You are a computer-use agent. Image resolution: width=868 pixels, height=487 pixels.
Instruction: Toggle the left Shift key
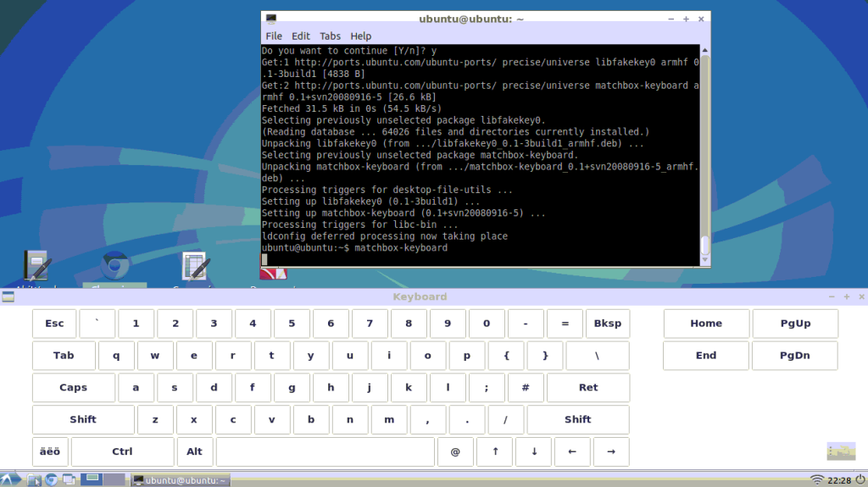pos(83,419)
